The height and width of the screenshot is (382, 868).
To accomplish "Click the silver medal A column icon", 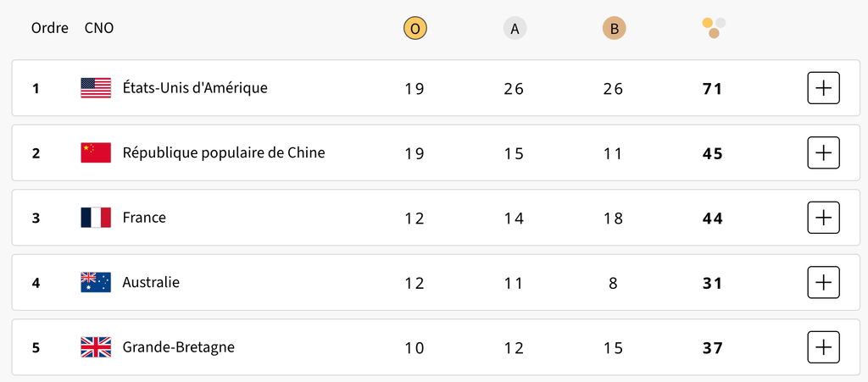I will (515, 29).
